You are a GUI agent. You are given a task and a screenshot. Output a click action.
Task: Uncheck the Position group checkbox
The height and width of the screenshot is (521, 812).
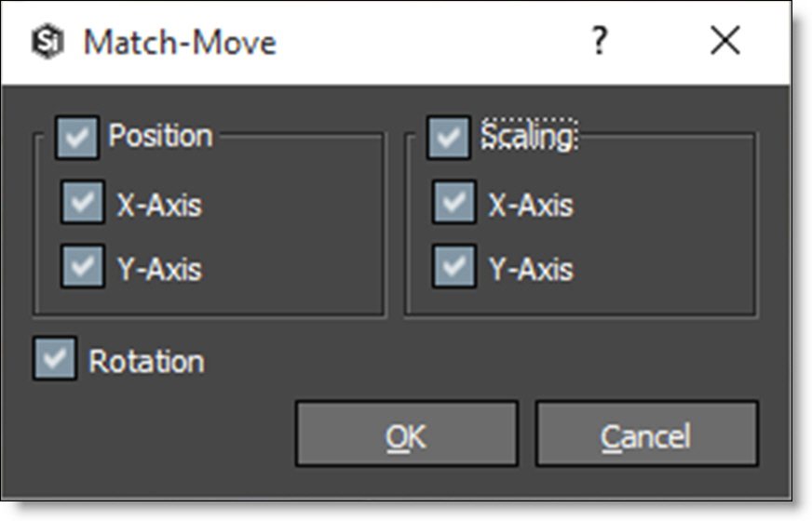click(x=76, y=138)
